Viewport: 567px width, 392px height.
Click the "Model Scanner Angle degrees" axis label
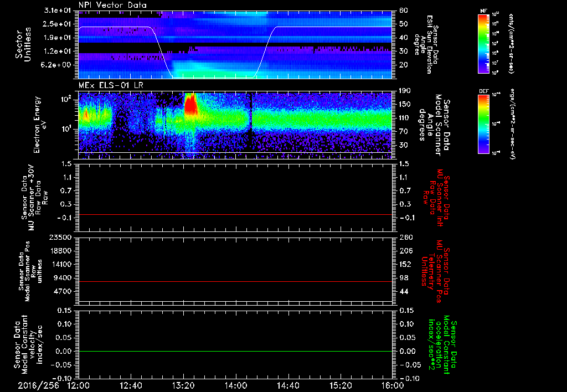pyautogui.click(x=434, y=125)
